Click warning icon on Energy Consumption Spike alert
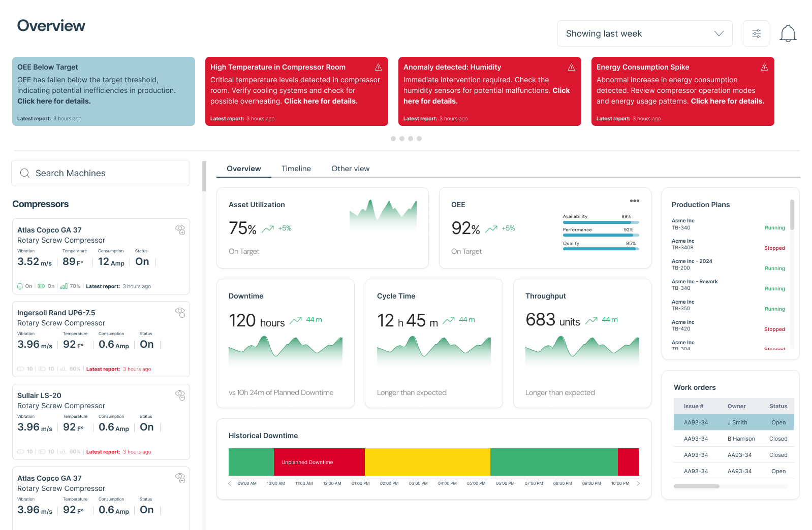Viewport: 812px width, 530px height. 764,67
